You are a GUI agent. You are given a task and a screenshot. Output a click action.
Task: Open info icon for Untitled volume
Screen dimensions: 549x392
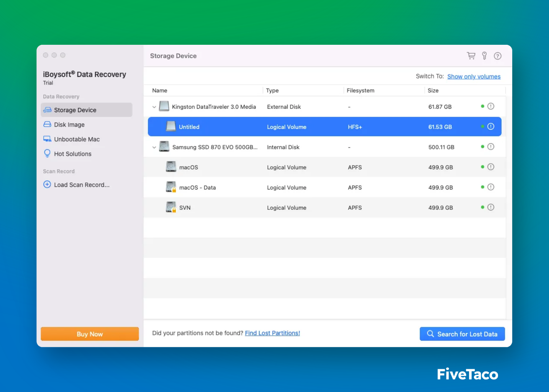click(x=491, y=127)
